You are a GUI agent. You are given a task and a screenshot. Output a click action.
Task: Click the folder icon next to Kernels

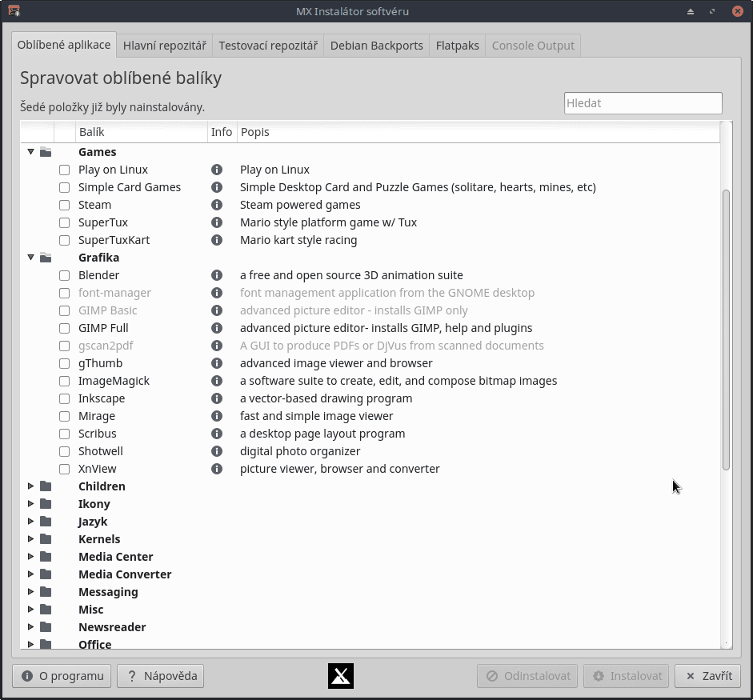tap(46, 539)
